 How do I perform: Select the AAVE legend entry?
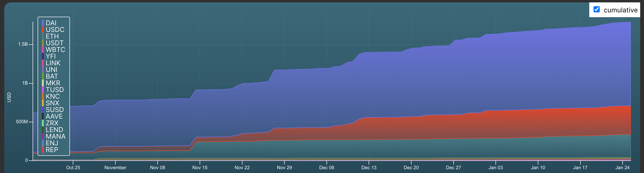point(52,117)
